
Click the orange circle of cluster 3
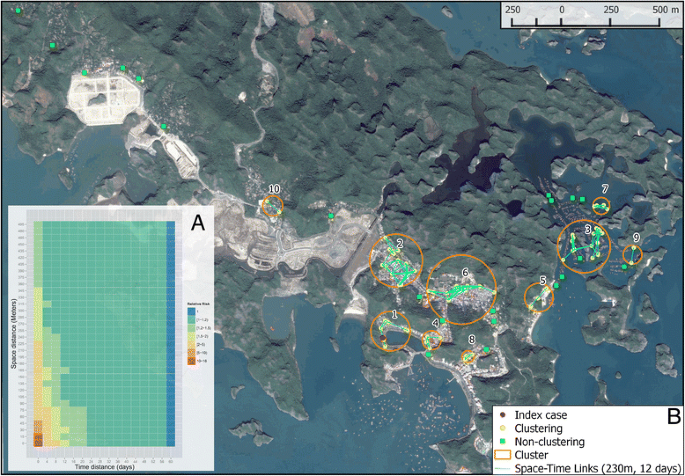coord(584,247)
